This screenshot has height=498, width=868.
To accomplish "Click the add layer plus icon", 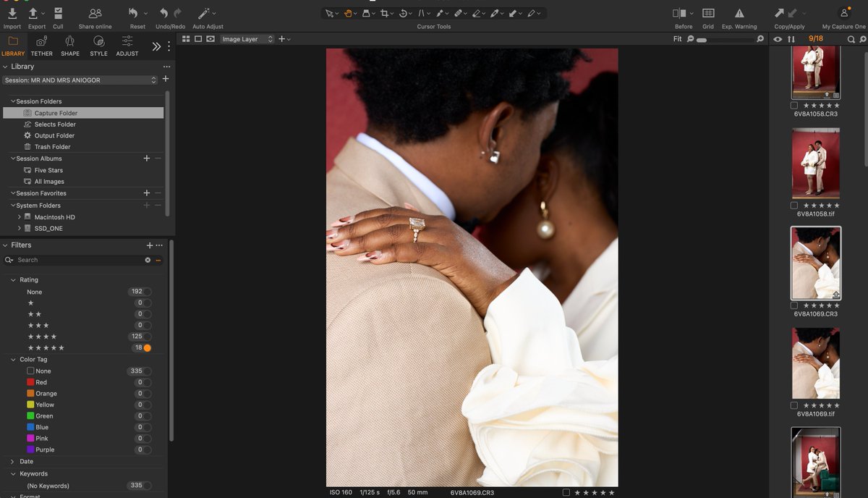I will point(282,39).
